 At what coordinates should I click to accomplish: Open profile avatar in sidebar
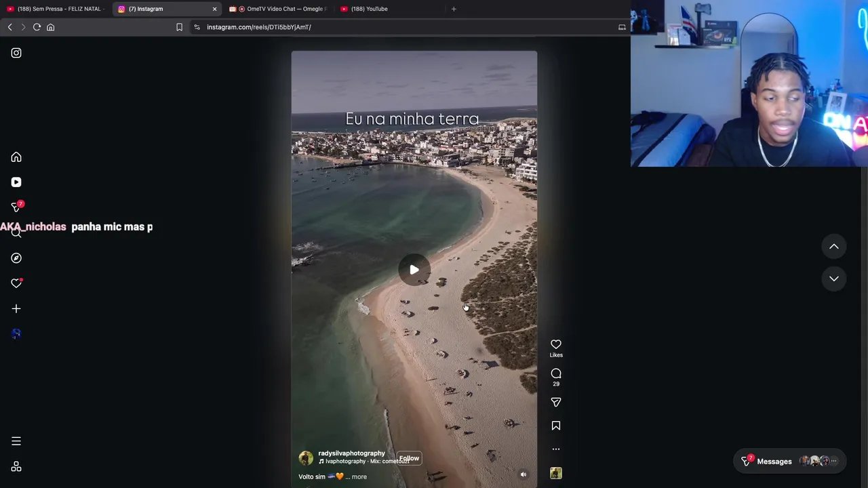click(16, 333)
